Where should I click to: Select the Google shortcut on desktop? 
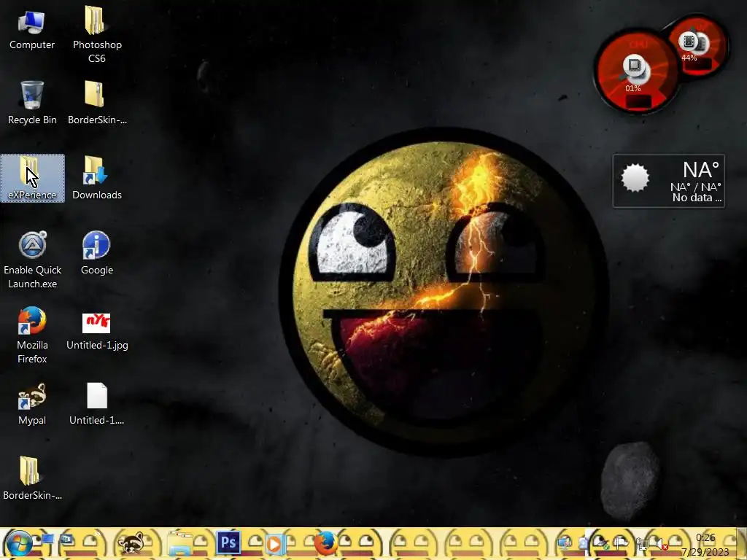click(97, 253)
